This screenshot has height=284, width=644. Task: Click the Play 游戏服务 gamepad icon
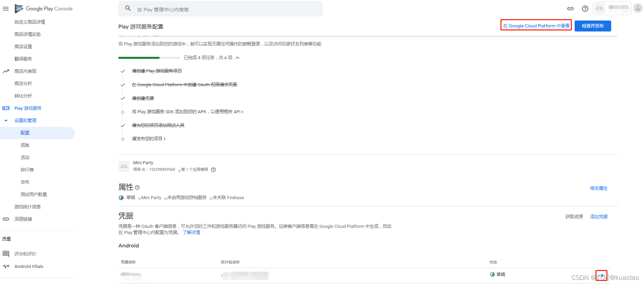coord(6,108)
